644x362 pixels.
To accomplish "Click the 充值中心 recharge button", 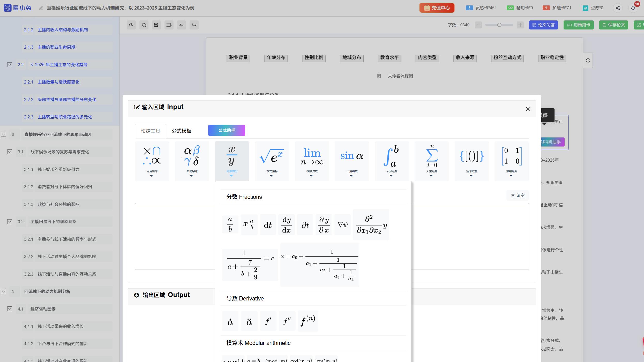I will click(x=436, y=8).
